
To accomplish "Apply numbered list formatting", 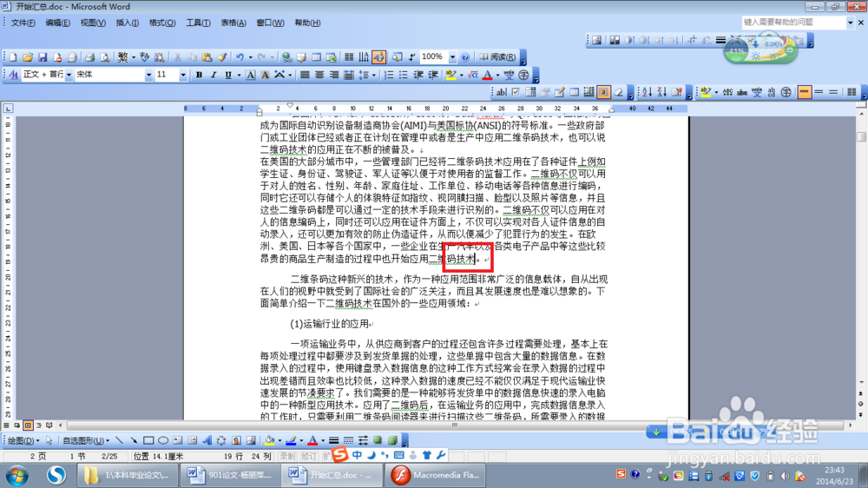I will click(389, 75).
